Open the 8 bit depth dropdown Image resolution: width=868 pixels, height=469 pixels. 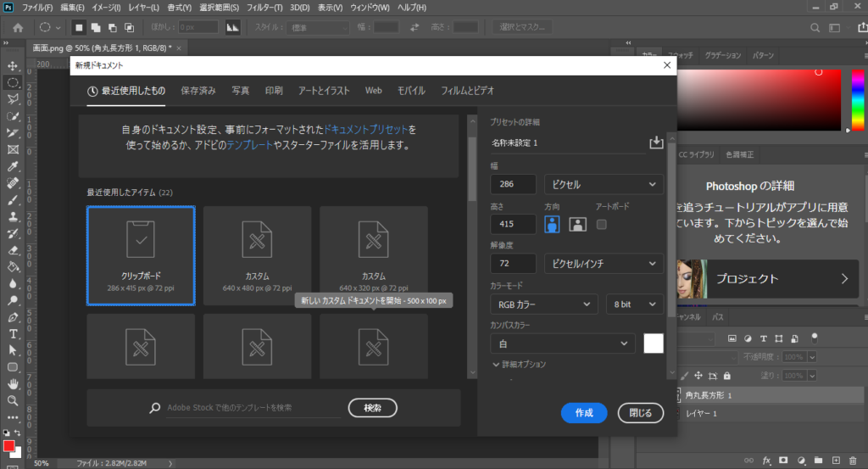[634, 304]
